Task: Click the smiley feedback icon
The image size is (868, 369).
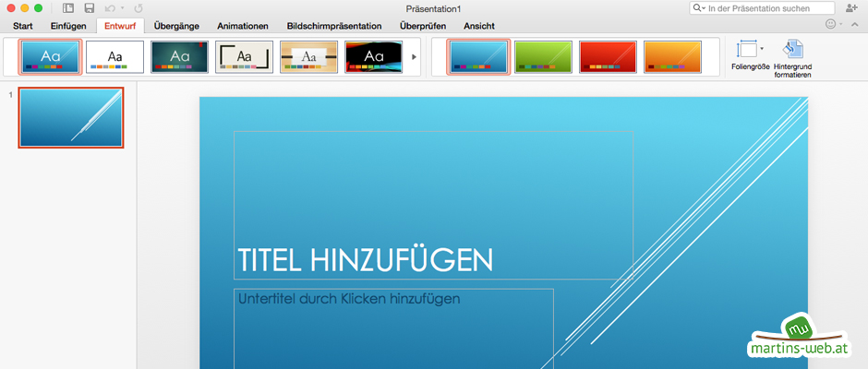Action: 830,24
